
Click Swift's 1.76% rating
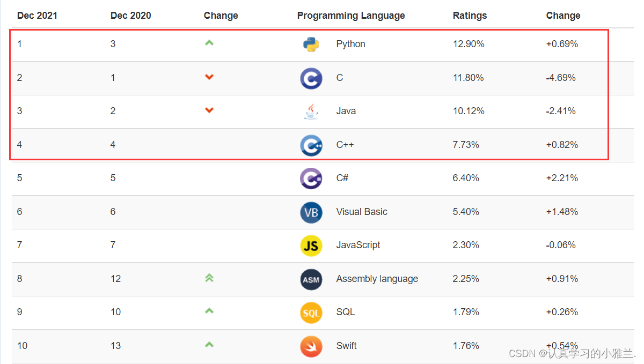pos(466,346)
